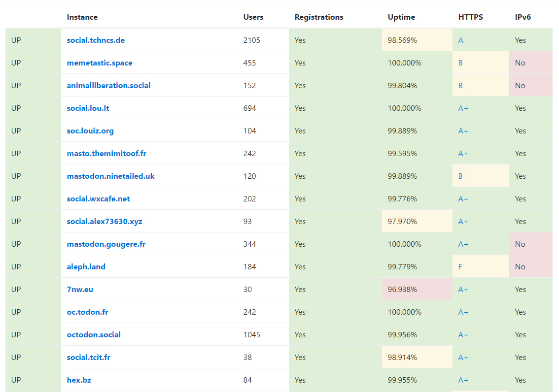559x392 pixels.
Task: Open the hex.bz instance link
Action: [x=79, y=380]
